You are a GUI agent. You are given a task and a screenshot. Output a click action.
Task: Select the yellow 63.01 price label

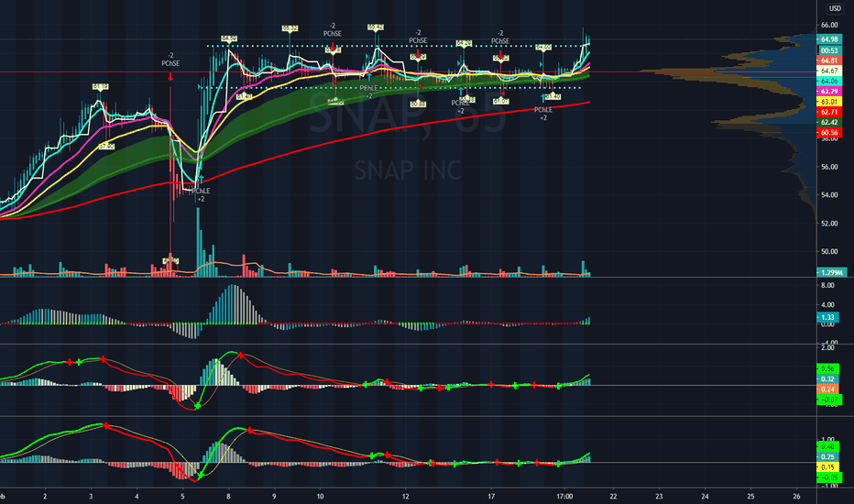click(x=829, y=102)
